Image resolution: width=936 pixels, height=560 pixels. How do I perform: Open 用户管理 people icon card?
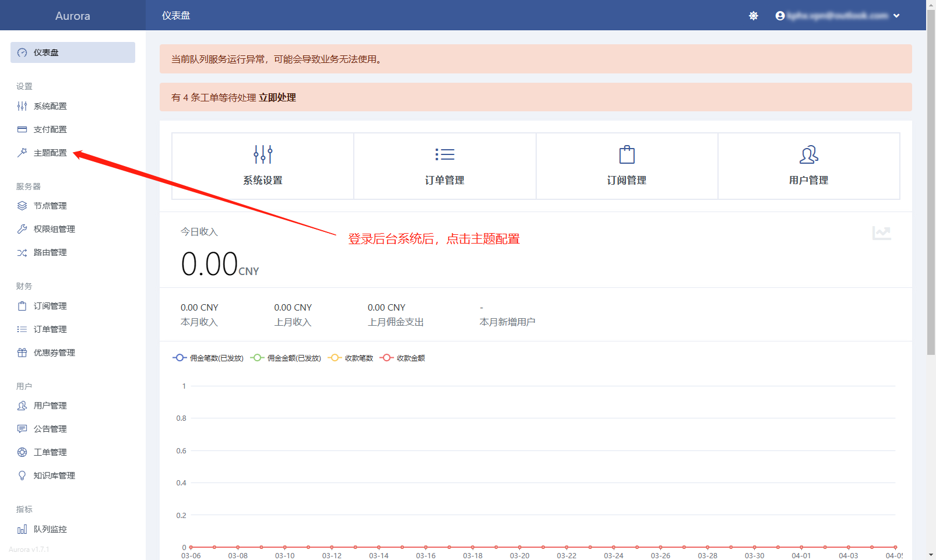[808, 165]
